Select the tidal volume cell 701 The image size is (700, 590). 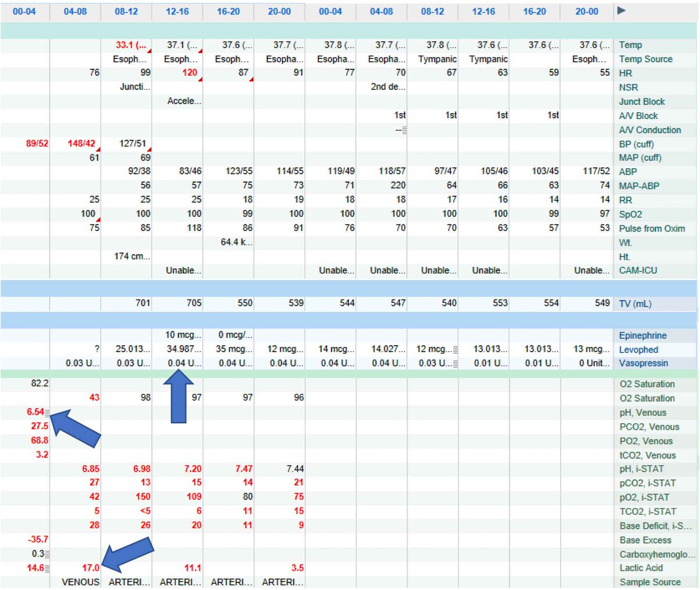tap(142, 303)
